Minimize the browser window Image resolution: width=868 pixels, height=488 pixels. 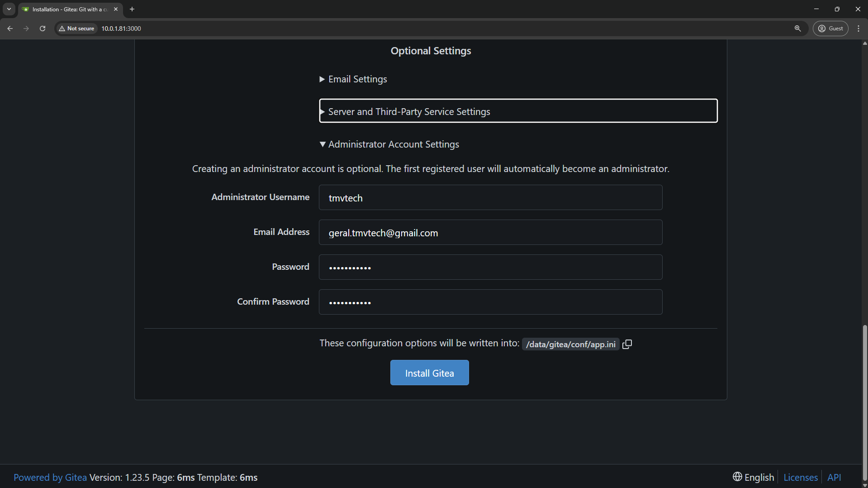(816, 9)
